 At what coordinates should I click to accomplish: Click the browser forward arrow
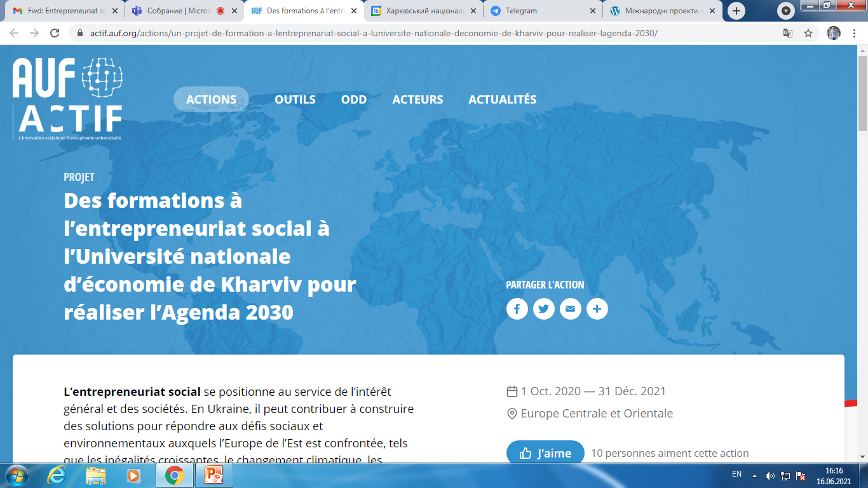(34, 33)
